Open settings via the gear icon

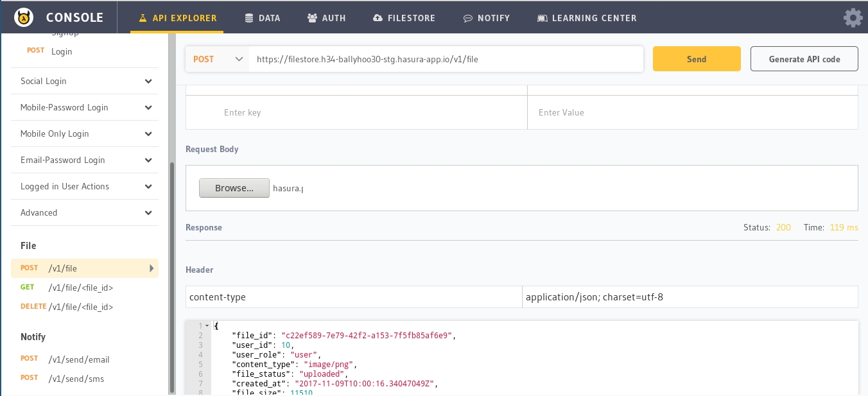[853, 17]
